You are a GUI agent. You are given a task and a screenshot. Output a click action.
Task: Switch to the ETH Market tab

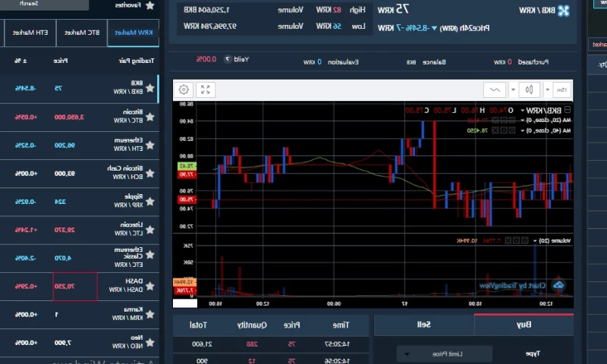click(30, 33)
